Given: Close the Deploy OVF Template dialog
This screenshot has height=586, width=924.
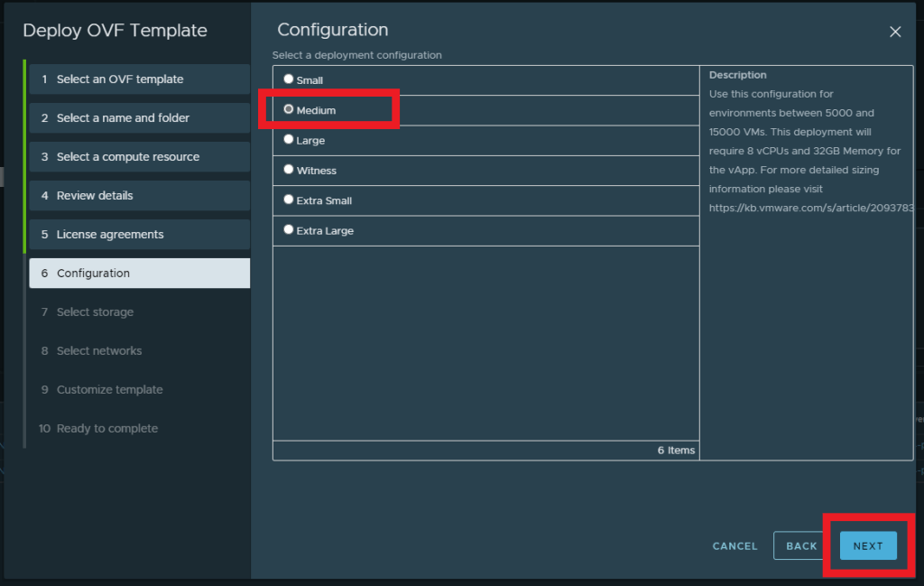Looking at the screenshot, I should coord(895,32).
